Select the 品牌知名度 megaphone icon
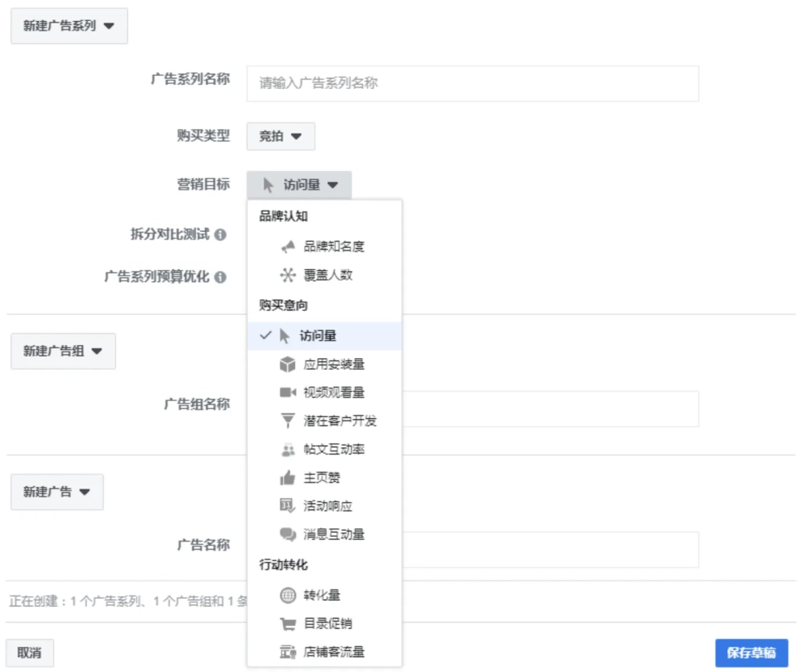This screenshot has width=799, height=672. (x=288, y=247)
